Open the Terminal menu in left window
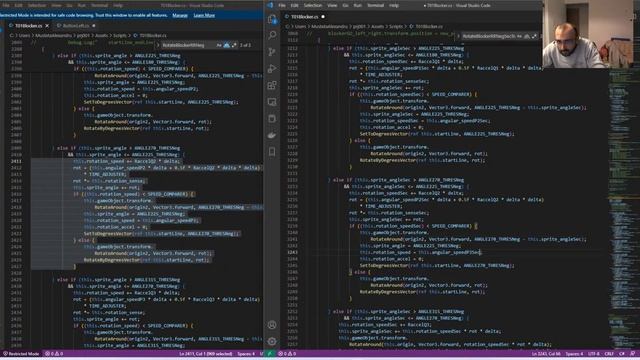Image resolution: width=640 pixels, height=360 pixels. pos(99,6)
